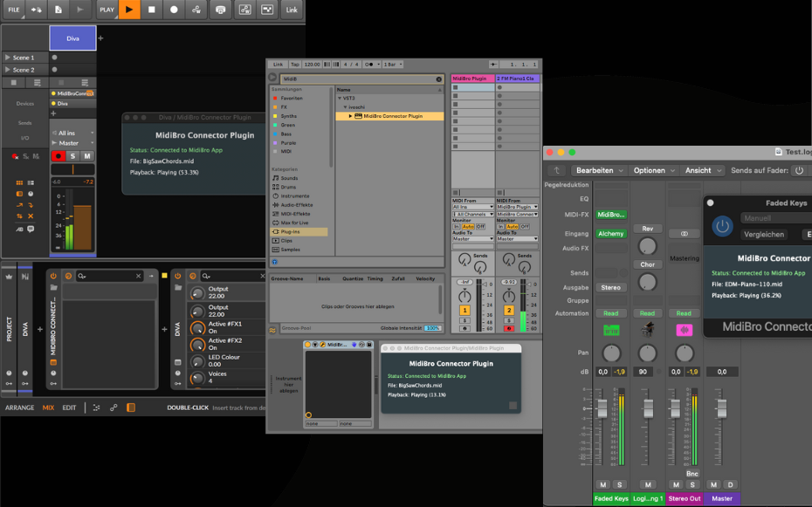
Task: Mute the Diva track in Bitwig
Action: pyautogui.click(x=87, y=155)
